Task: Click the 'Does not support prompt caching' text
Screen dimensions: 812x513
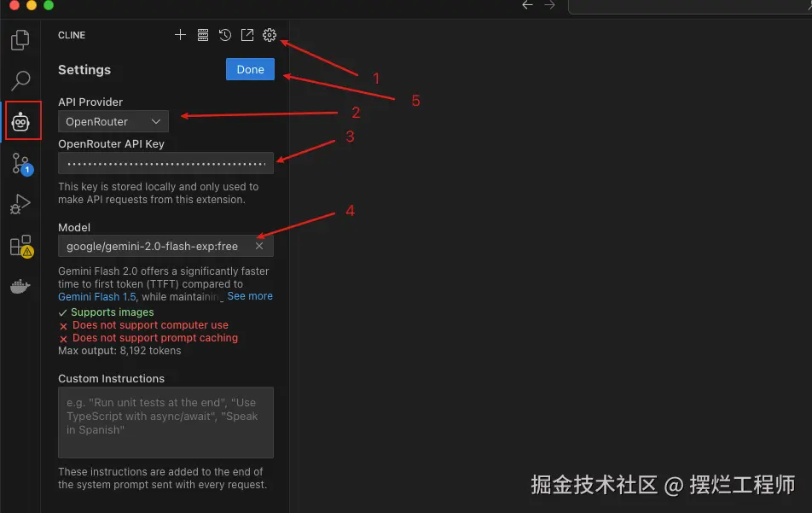Action: tap(155, 338)
